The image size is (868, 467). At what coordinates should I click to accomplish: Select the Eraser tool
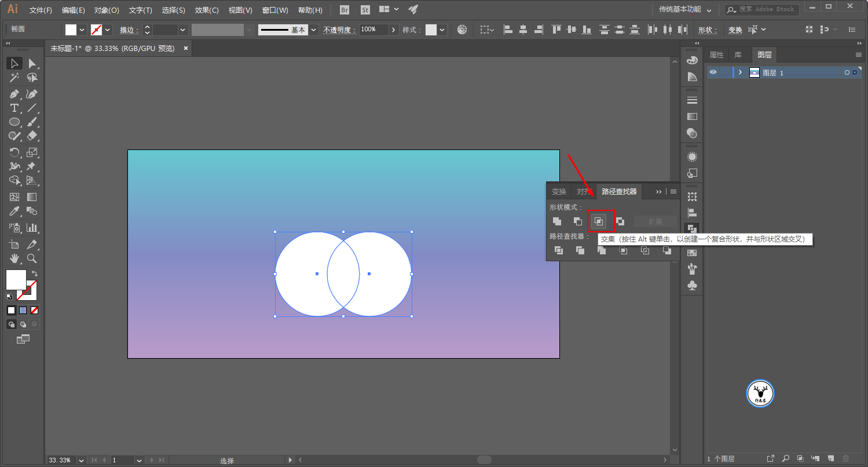coord(32,136)
